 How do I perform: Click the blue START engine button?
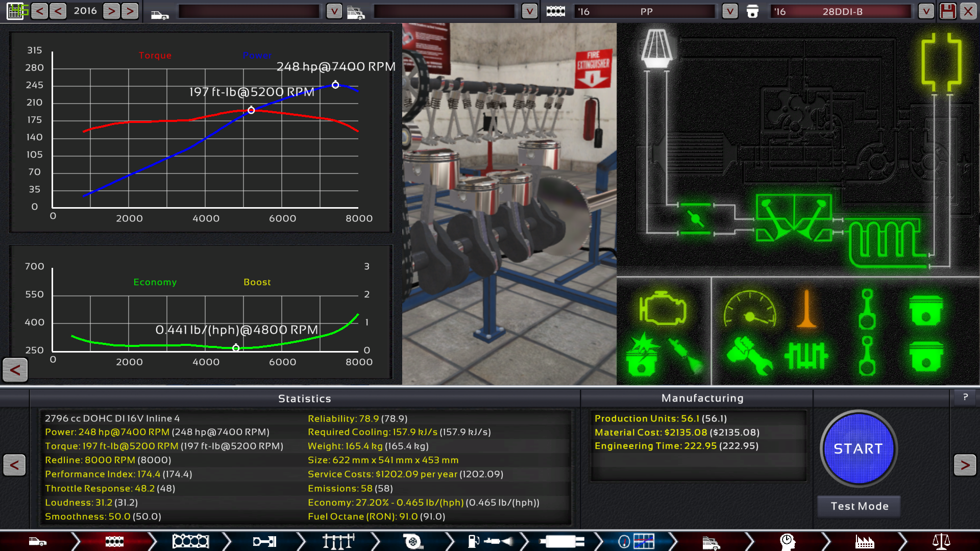pyautogui.click(x=858, y=448)
